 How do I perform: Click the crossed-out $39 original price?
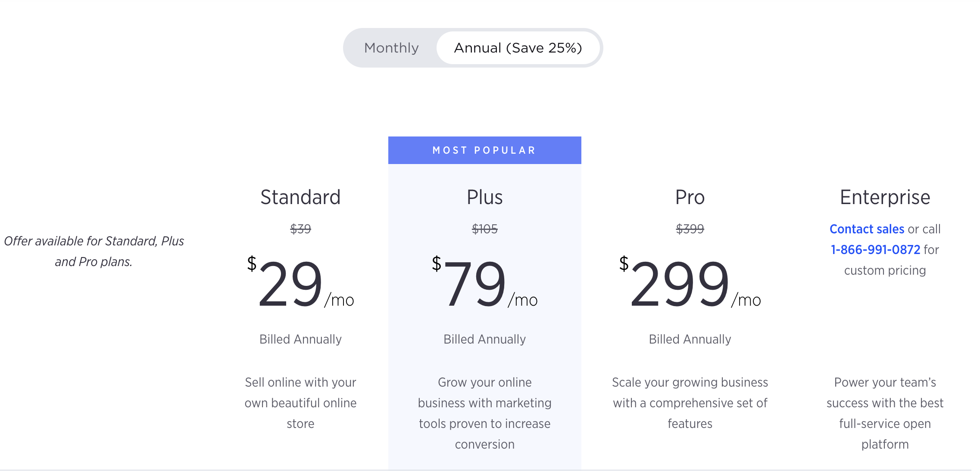(x=300, y=229)
